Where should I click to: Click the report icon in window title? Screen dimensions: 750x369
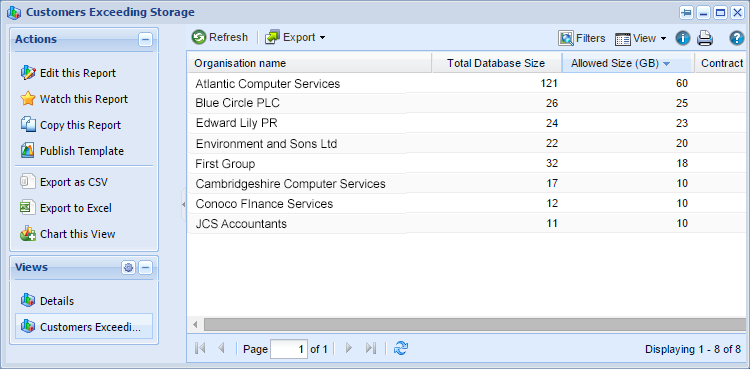tap(14, 12)
